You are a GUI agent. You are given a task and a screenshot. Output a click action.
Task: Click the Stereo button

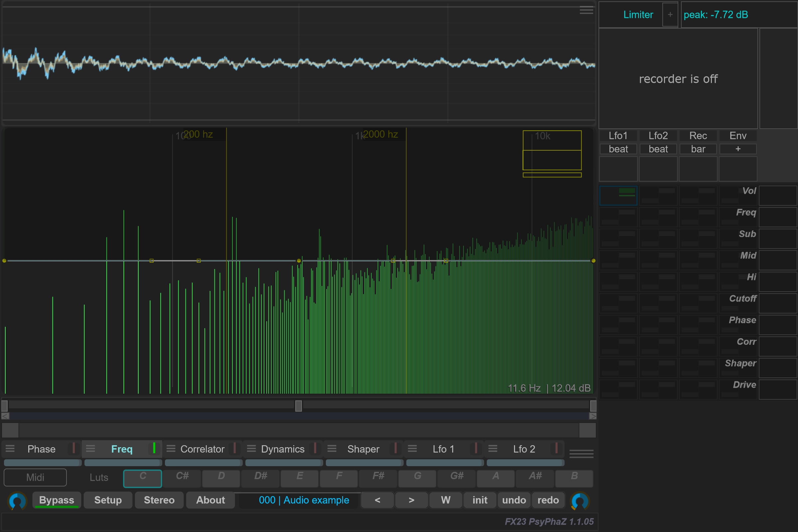click(159, 500)
